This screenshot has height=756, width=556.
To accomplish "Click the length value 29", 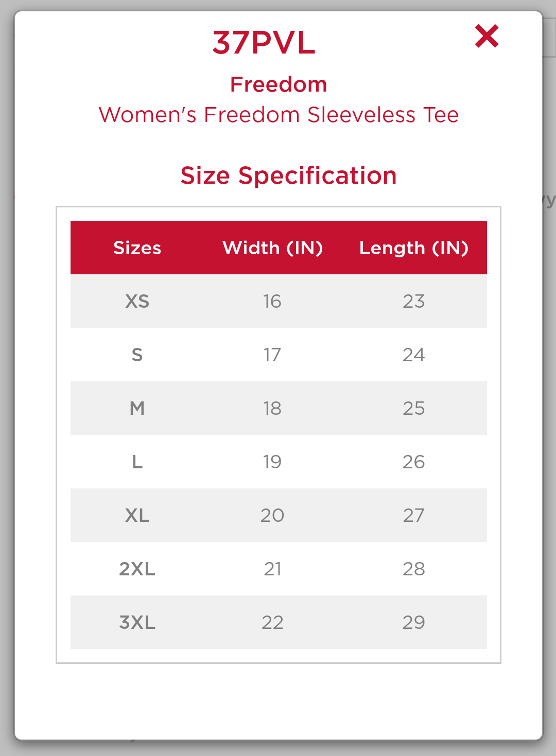I will [x=413, y=623].
